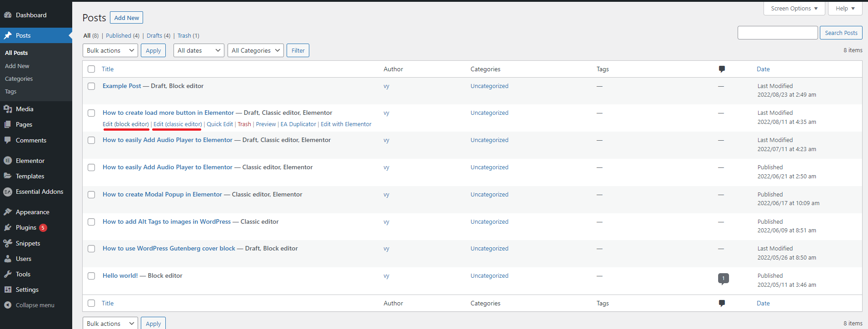Click comments icon in table footer
Viewport: 868px width, 329px height.
click(x=722, y=303)
